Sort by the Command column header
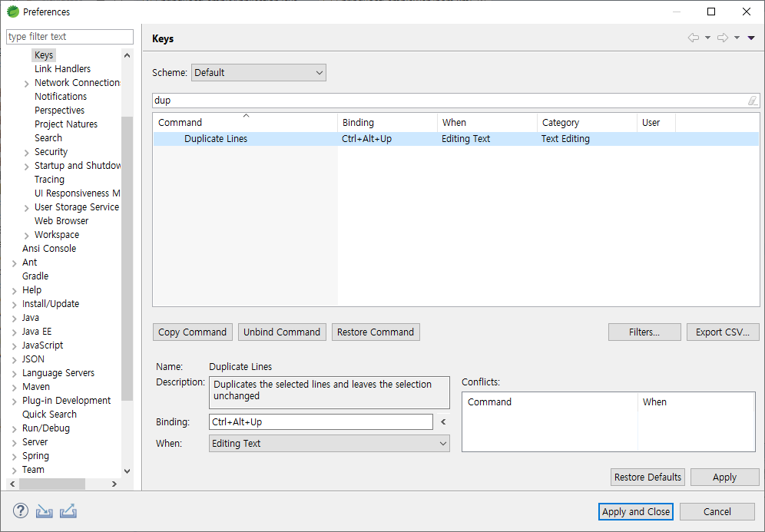This screenshot has width=765, height=532. coord(245,122)
